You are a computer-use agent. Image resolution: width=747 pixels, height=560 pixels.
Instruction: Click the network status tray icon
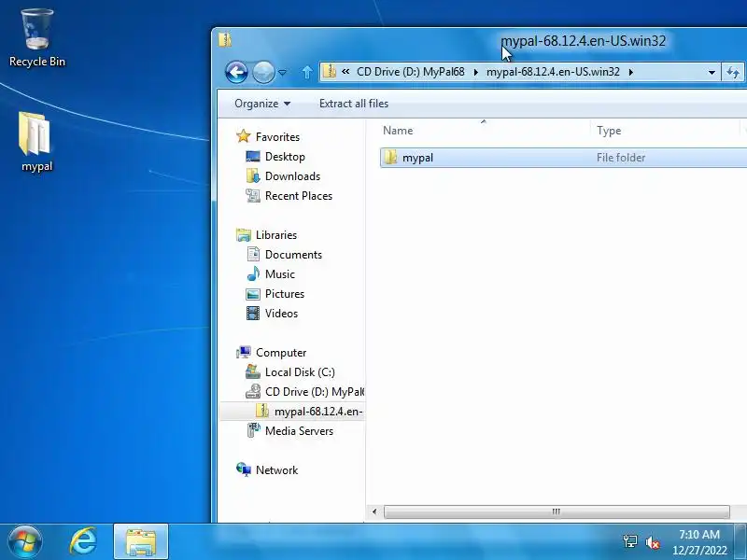click(x=629, y=541)
